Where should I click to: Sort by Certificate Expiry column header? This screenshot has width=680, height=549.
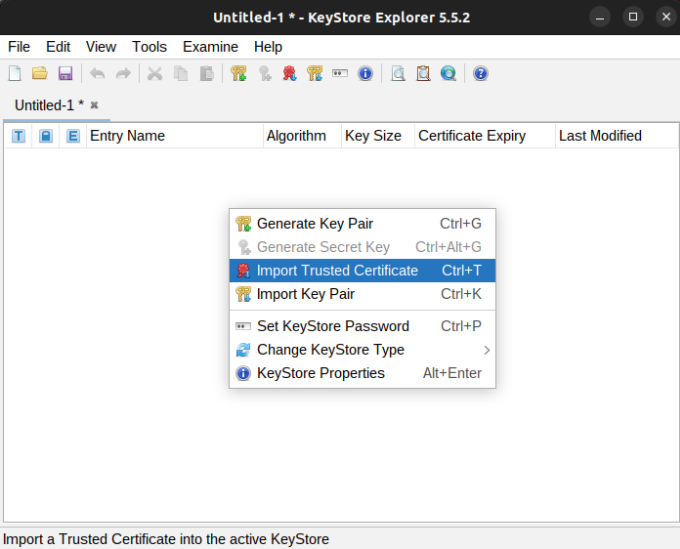point(485,136)
